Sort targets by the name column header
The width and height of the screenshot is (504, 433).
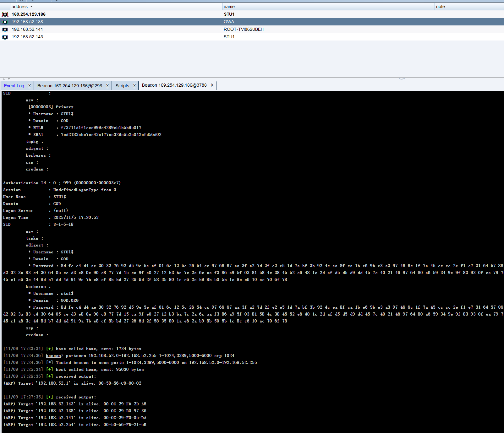[x=328, y=7]
